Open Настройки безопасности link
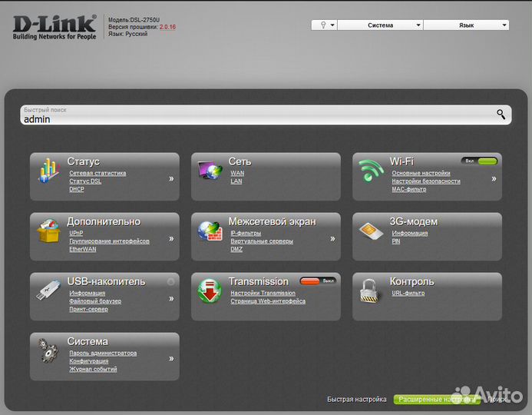532x415 pixels. 426,181
